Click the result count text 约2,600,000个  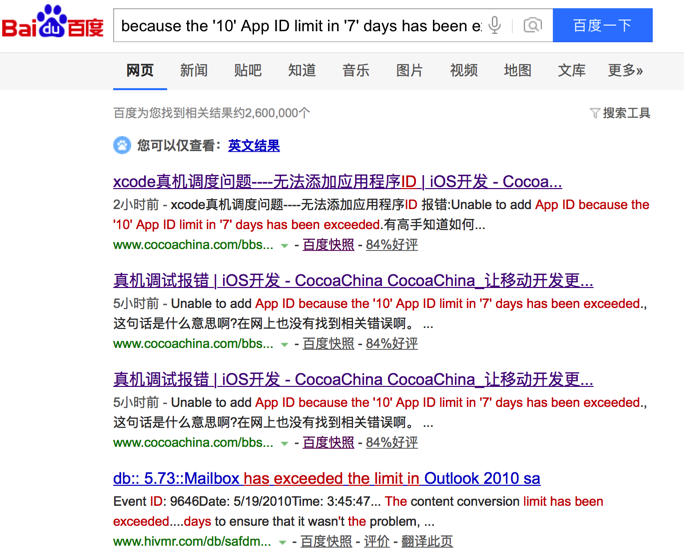[x=272, y=113]
